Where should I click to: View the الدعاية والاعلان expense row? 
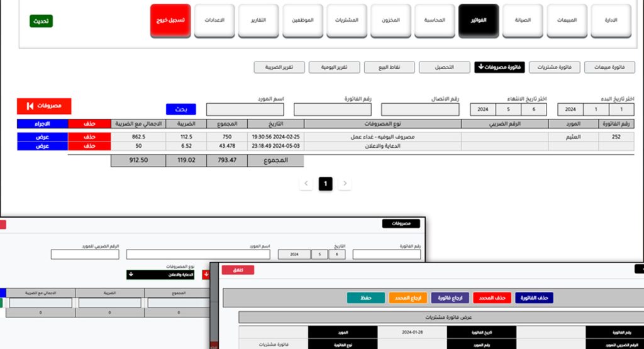click(42, 146)
